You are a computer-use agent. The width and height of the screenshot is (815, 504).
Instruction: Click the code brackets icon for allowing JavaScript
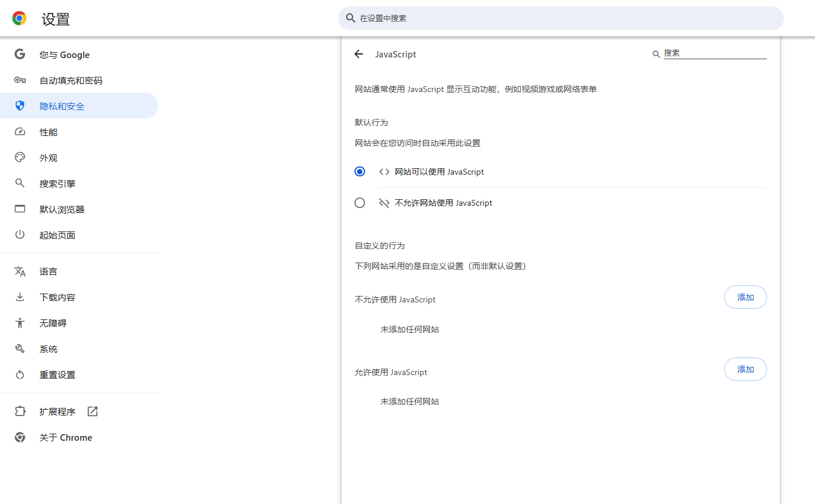pyautogui.click(x=384, y=172)
